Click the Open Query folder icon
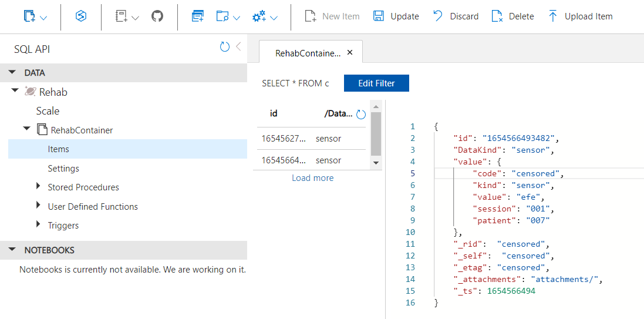The height and width of the screenshot is (319, 644). tap(222, 17)
